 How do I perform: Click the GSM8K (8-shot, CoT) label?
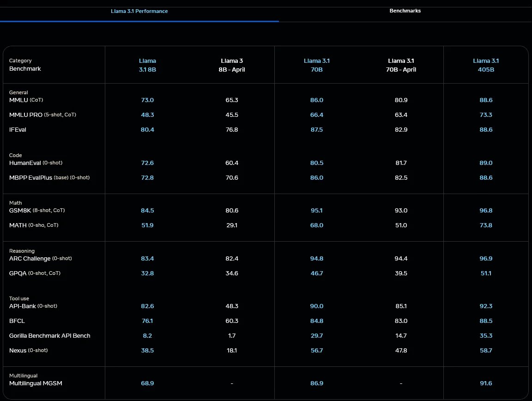(x=37, y=211)
